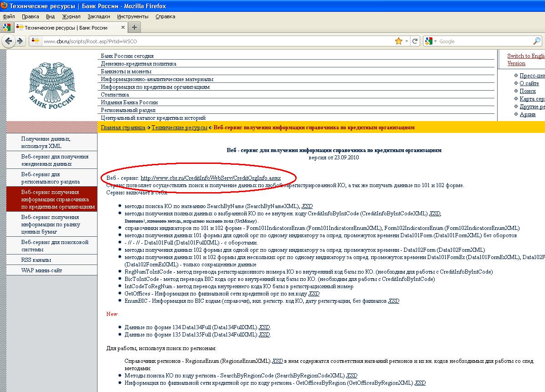Switch to the pinned Google tab
Viewport: 545px width, 392px height.
coord(7,27)
